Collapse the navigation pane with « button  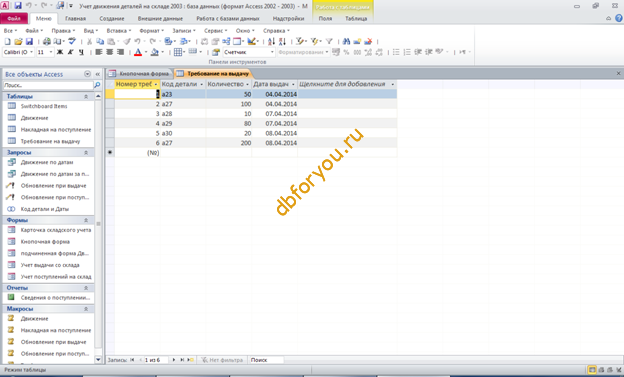tap(98, 74)
